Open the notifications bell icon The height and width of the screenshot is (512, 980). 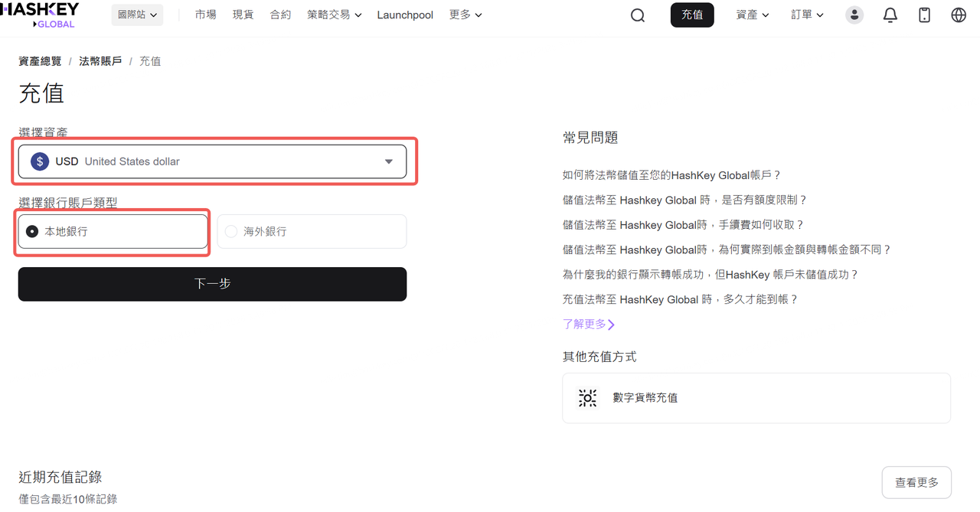point(890,15)
